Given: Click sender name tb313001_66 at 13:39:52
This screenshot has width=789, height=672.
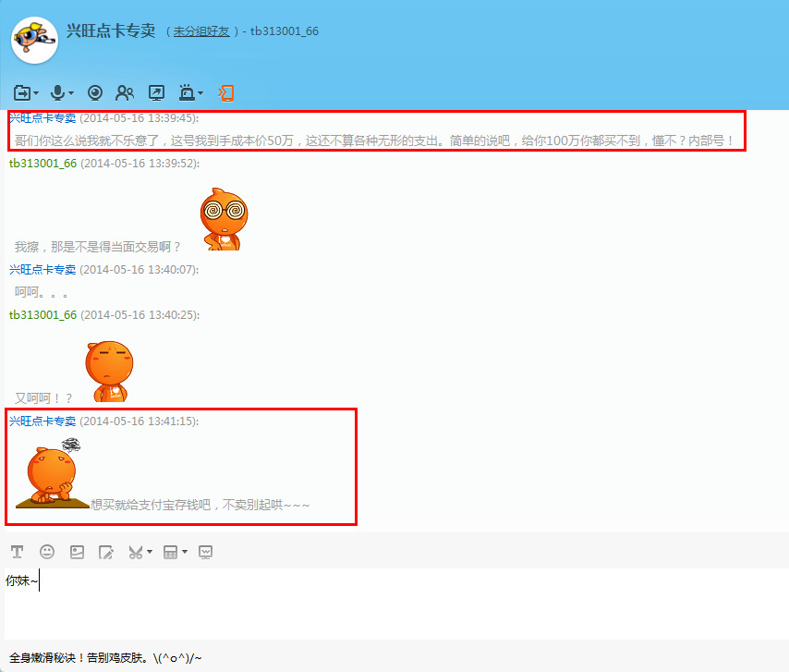Looking at the screenshot, I should [42, 164].
